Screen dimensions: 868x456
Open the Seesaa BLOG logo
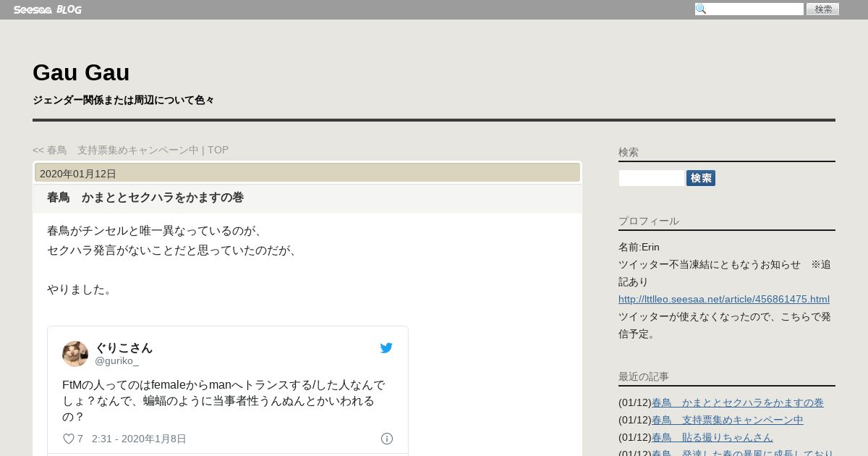click(47, 9)
